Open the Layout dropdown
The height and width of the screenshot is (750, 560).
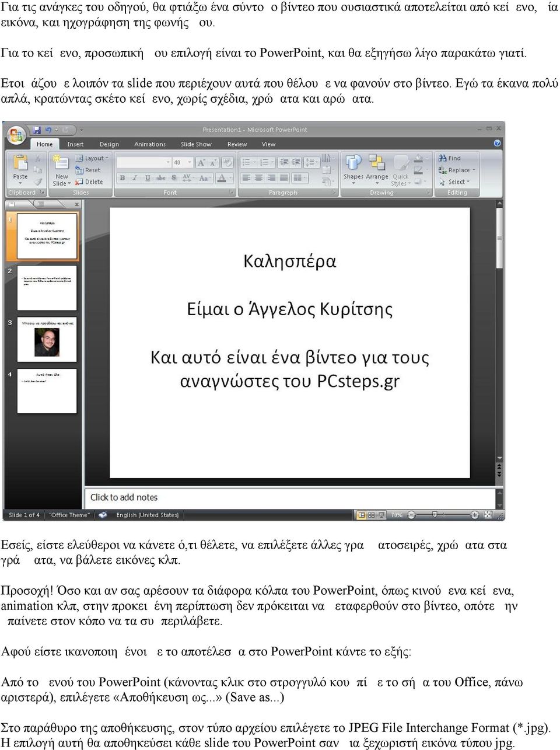point(91,158)
